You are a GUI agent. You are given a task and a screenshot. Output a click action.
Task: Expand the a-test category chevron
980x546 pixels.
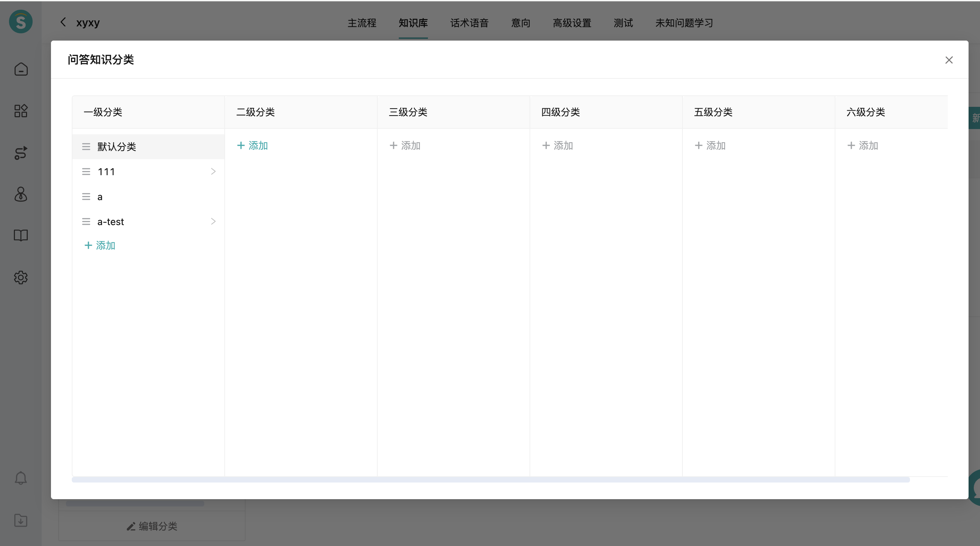click(x=213, y=221)
